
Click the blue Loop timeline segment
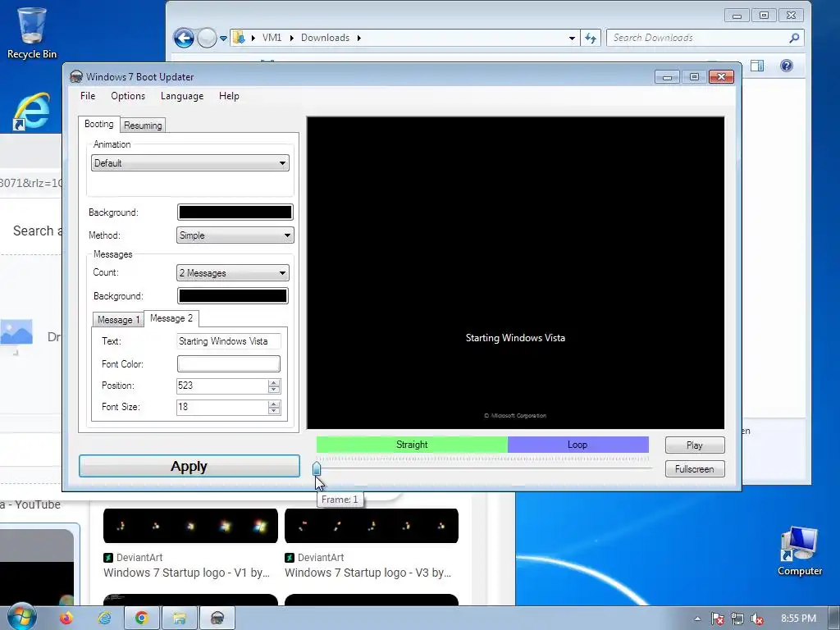pos(578,445)
